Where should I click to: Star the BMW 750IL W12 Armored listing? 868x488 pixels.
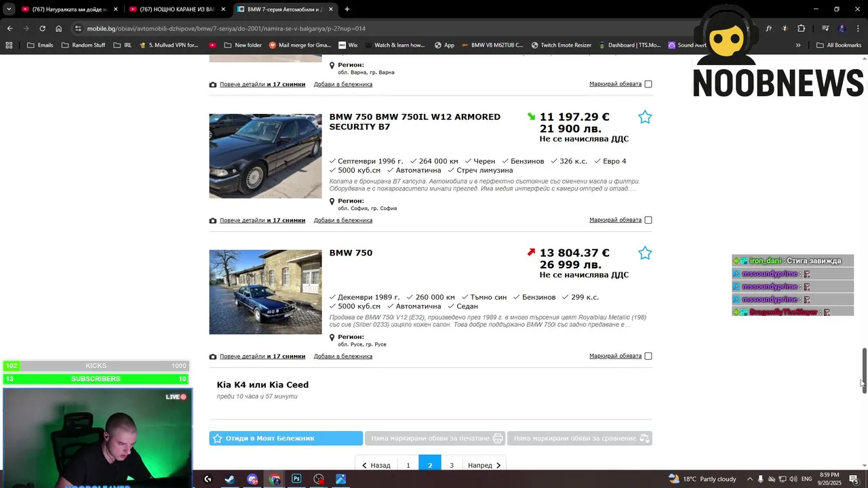pyautogui.click(x=645, y=117)
